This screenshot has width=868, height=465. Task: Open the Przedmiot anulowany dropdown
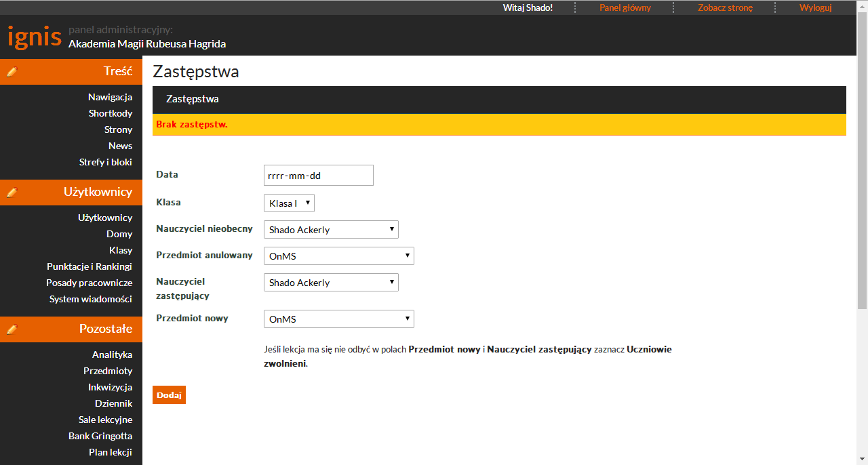click(338, 256)
